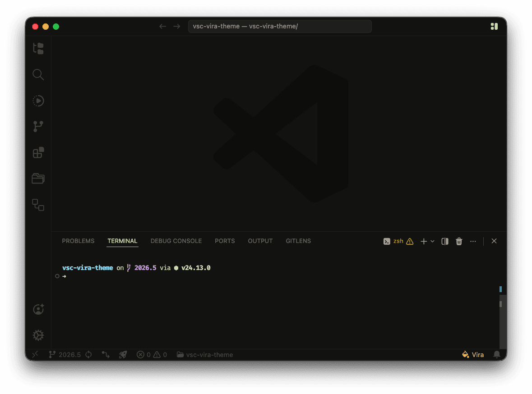Click the vsc-vira-theme folder in status bar
The image size is (532, 394).
(205, 355)
